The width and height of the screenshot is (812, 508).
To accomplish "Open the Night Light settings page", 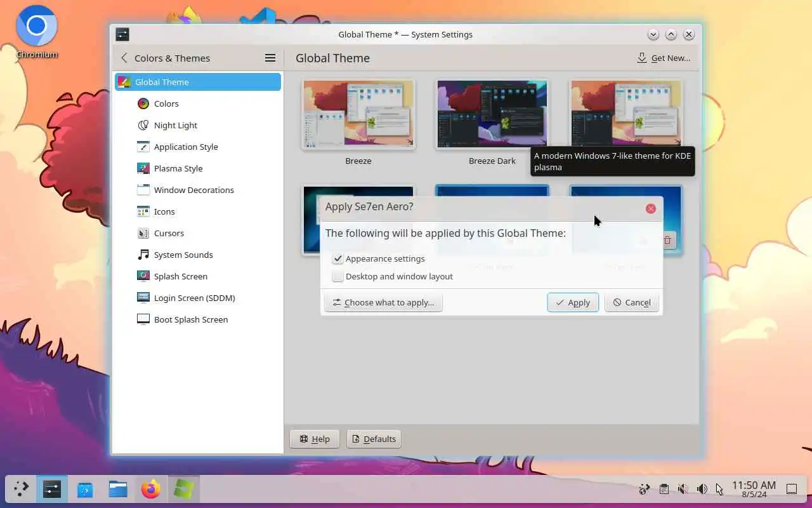I will (x=198, y=125).
